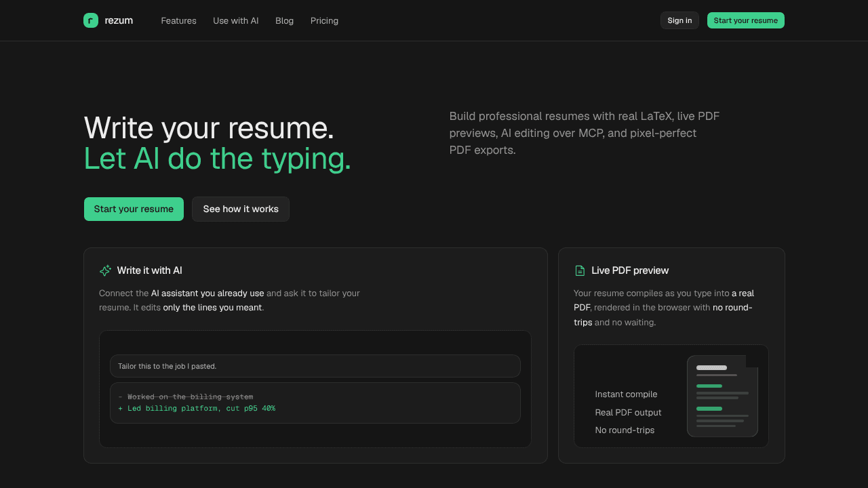Click the Real PDF output text
Screen dimensions: 868x488
coord(628,412)
